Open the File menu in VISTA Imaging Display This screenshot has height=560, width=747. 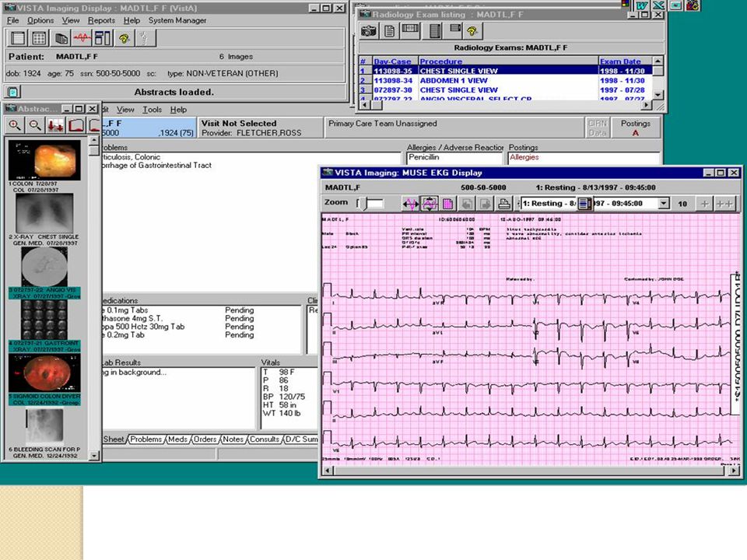click(13, 20)
